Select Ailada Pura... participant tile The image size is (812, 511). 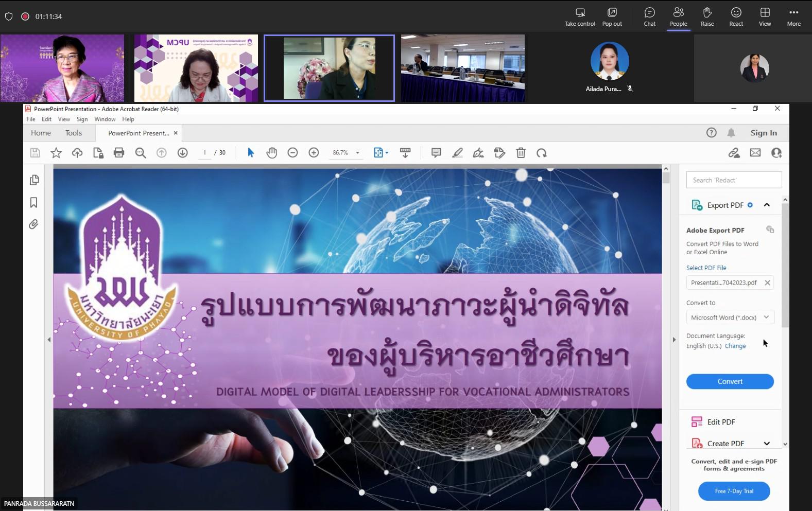610,68
